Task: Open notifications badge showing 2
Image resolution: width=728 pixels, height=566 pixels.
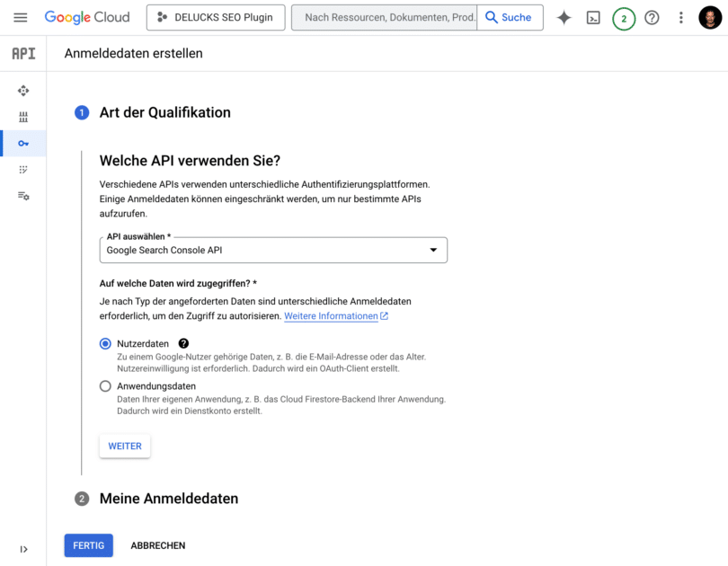Action: pyautogui.click(x=624, y=19)
